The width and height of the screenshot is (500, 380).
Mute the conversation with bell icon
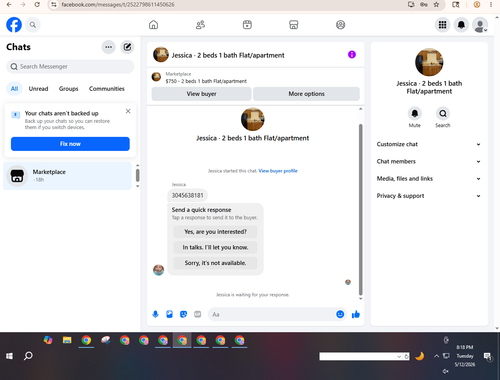[415, 114]
